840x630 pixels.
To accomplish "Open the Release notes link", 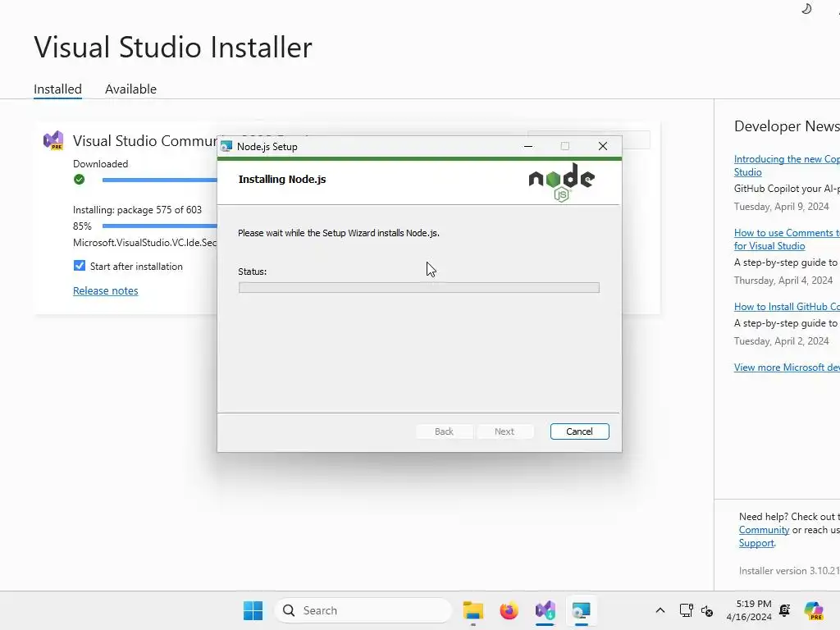I will point(106,291).
